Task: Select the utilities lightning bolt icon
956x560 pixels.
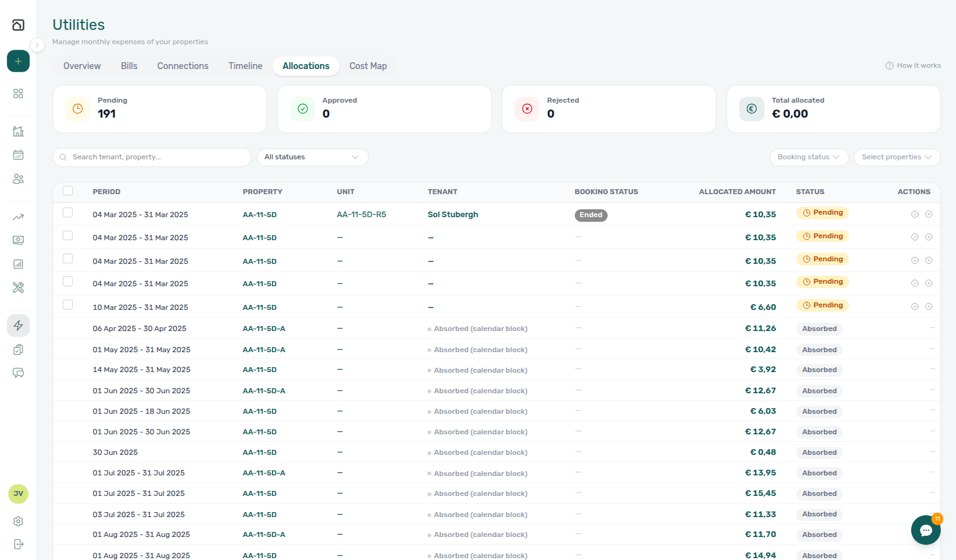Action: pyautogui.click(x=18, y=325)
